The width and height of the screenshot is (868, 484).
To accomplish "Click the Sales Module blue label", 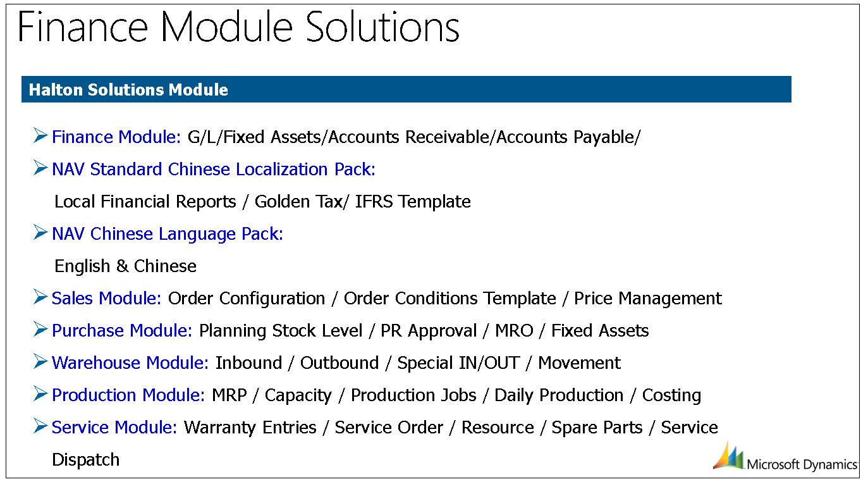I will [107, 299].
